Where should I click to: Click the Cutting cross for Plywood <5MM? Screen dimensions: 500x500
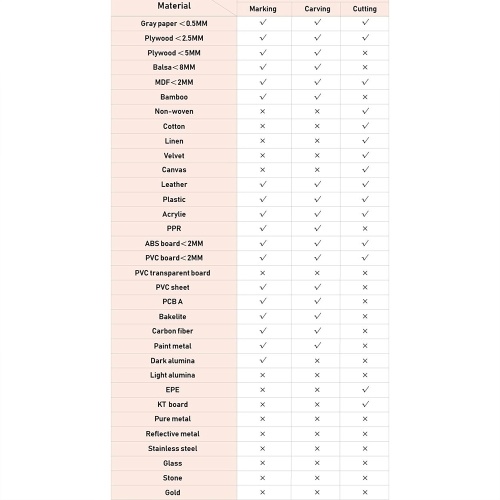click(x=365, y=53)
